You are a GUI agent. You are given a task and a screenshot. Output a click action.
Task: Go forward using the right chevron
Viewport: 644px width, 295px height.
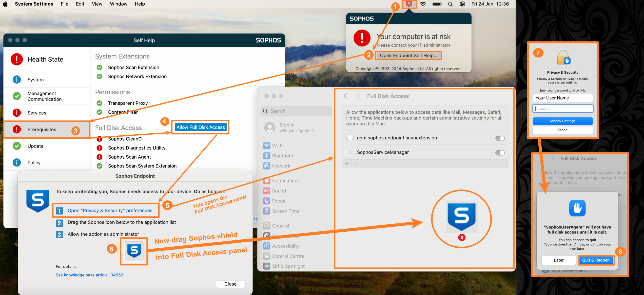coord(358,96)
